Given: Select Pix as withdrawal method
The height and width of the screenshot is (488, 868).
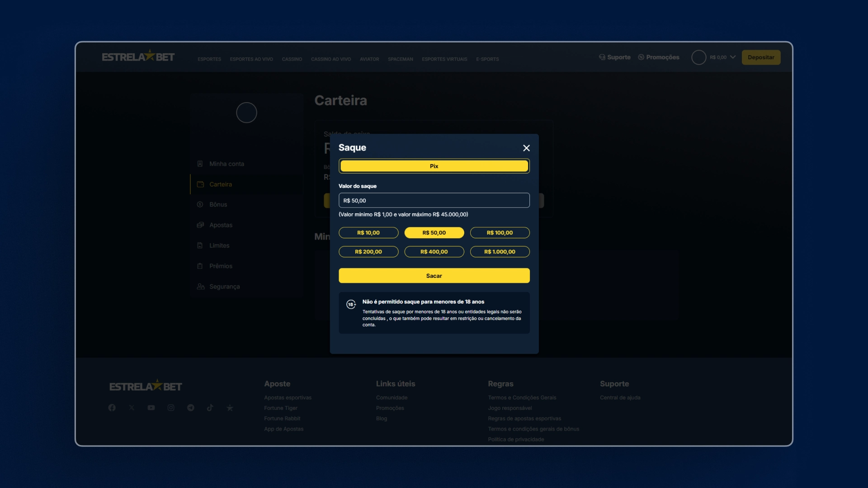Looking at the screenshot, I should click(x=434, y=166).
